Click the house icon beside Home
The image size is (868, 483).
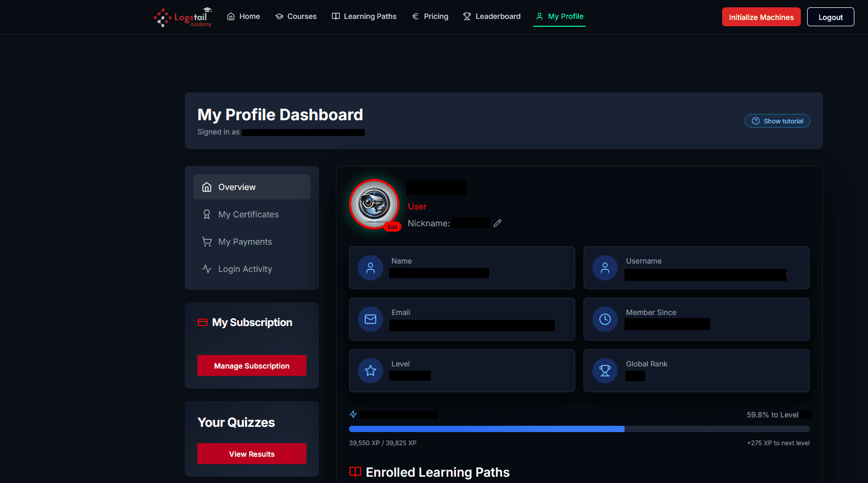[x=231, y=16]
